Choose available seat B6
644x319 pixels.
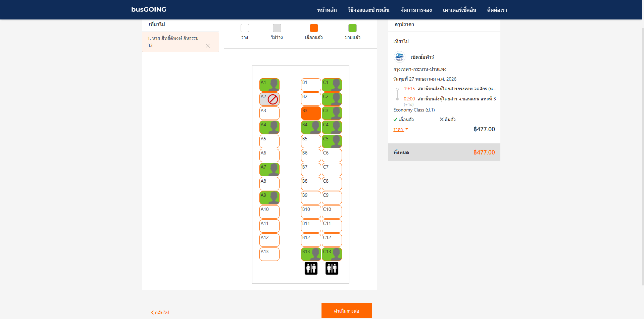(311, 155)
